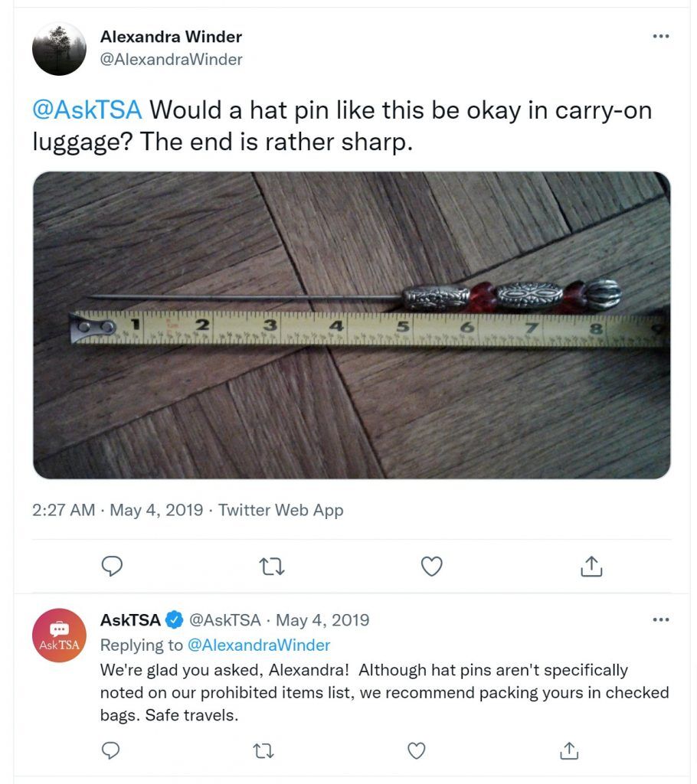Screen dimensions: 697x784
Task: View the hat pin photo full size
Action: [x=352, y=325]
